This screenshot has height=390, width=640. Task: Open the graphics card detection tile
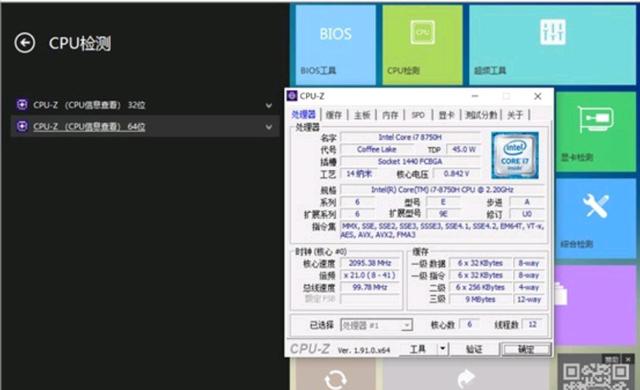(x=596, y=131)
